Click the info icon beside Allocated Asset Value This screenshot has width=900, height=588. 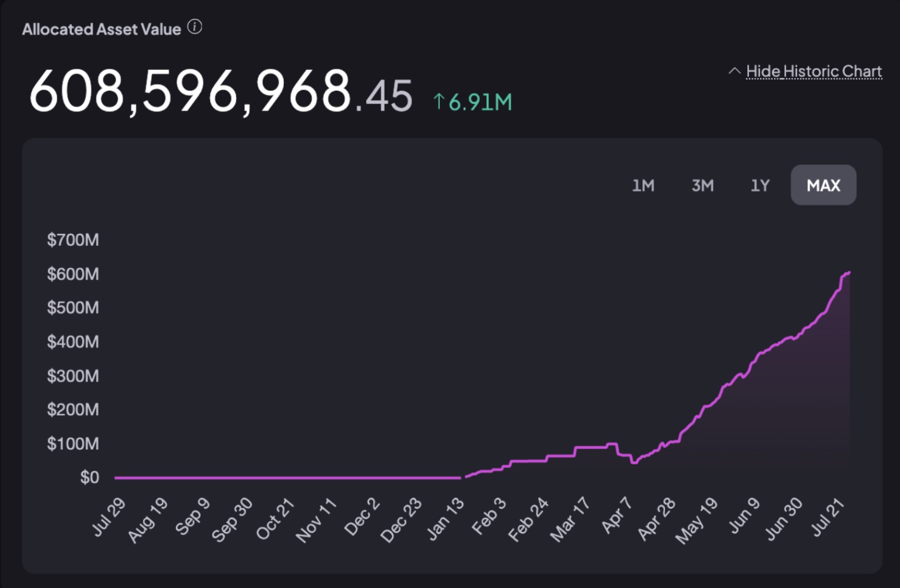point(195,27)
